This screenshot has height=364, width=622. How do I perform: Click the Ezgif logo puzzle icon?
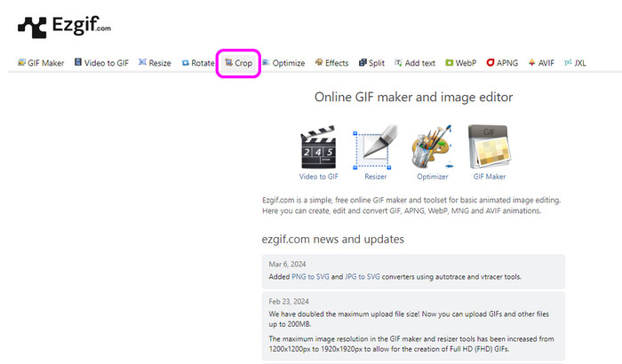tap(32, 27)
